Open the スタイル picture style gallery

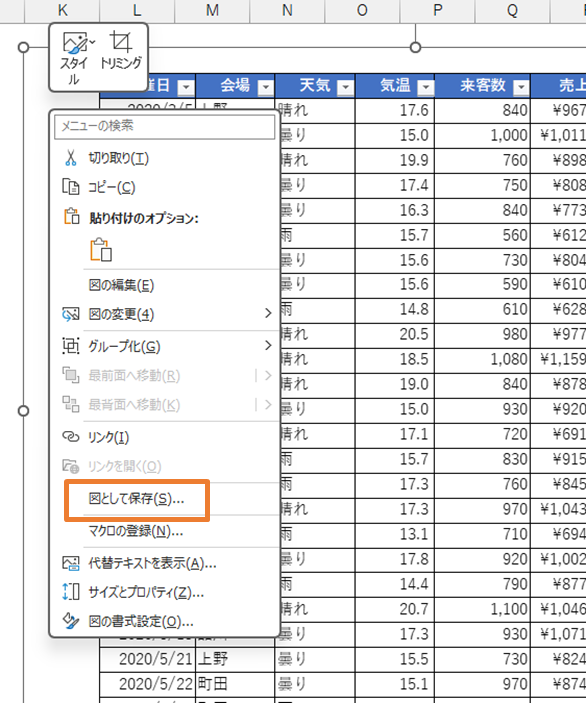point(77,58)
